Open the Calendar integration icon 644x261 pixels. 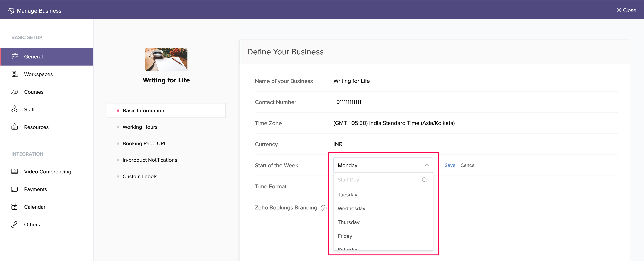point(14,207)
